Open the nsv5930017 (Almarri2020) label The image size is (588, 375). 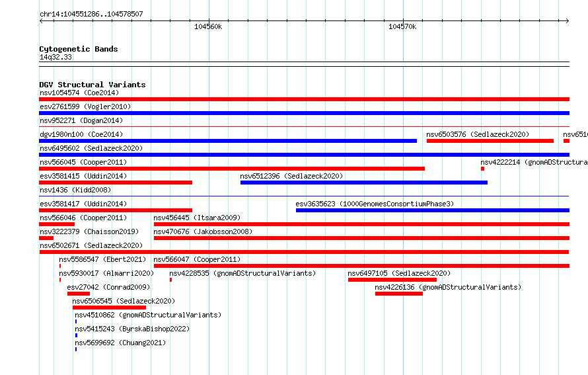[106, 273]
